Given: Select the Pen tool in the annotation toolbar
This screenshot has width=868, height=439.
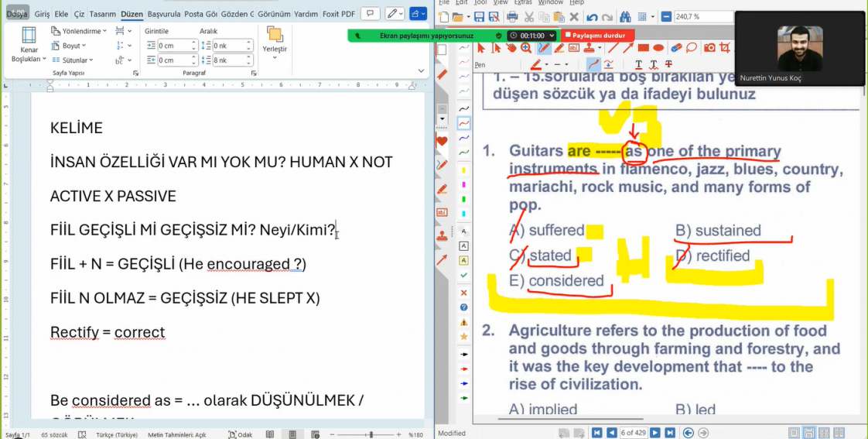Looking at the screenshot, I should pyautogui.click(x=544, y=48).
